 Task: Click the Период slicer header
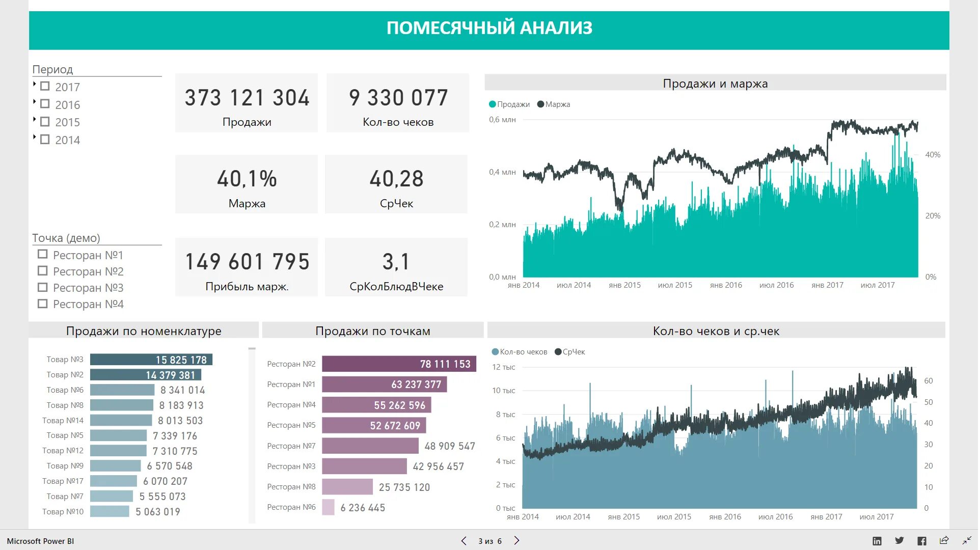coord(53,70)
